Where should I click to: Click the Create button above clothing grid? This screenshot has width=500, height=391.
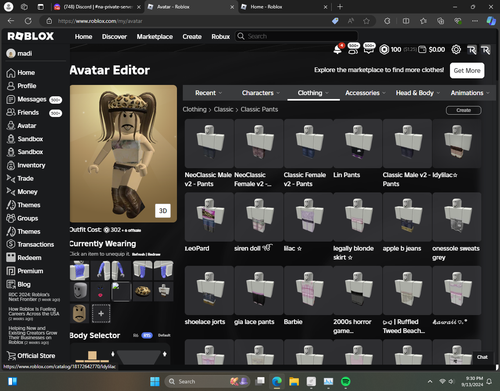(464, 110)
